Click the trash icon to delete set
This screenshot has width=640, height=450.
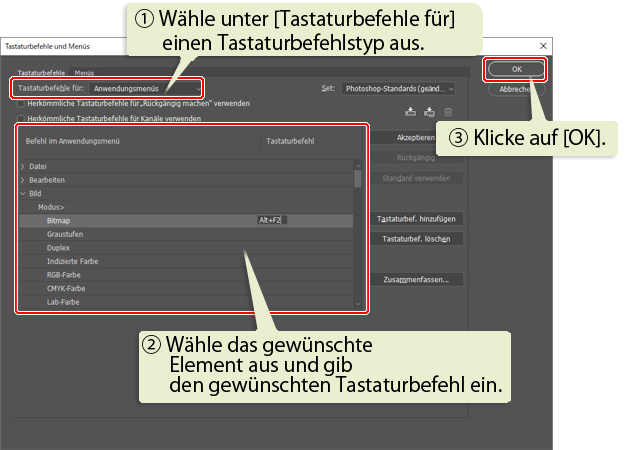click(448, 113)
